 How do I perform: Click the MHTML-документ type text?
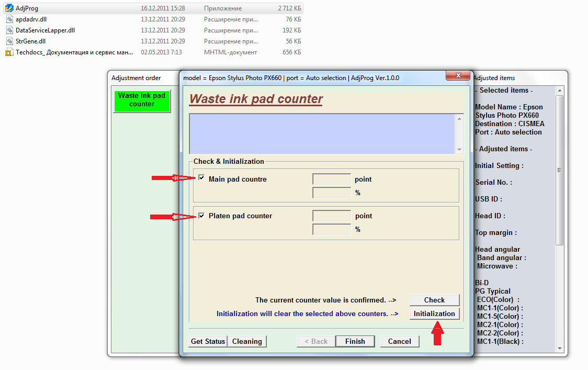click(x=230, y=52)
